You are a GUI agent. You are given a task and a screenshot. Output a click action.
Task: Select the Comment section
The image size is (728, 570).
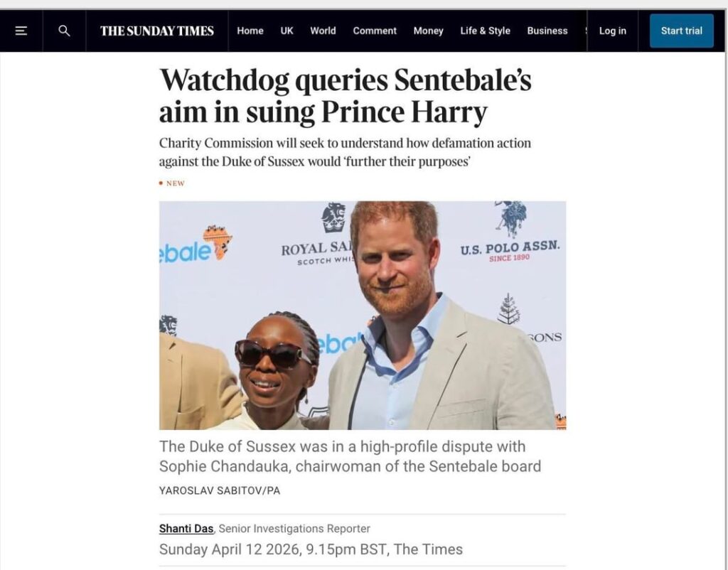pyautogui.click(x=375, y=31)
